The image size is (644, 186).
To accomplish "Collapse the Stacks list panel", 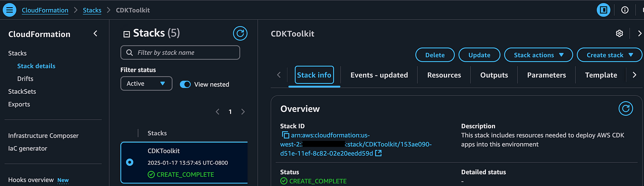I will click(126, 34).
